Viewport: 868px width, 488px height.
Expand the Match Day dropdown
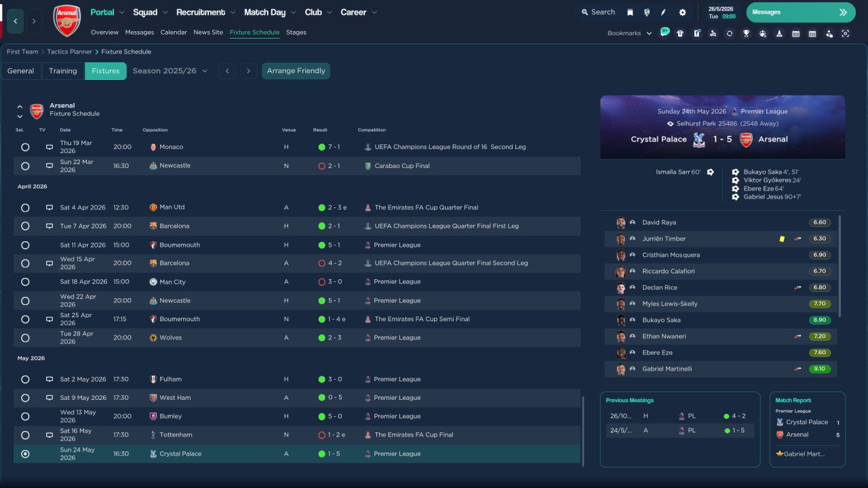[271, 12]
